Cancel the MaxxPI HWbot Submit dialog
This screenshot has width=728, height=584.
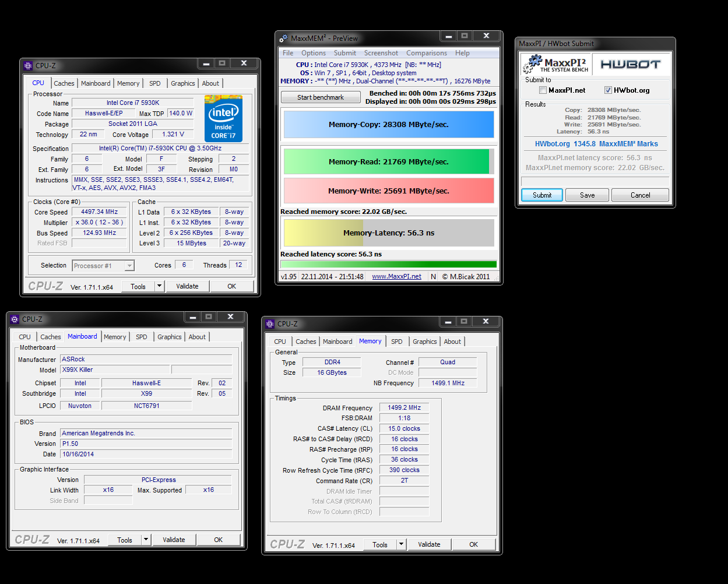(641, 195)
